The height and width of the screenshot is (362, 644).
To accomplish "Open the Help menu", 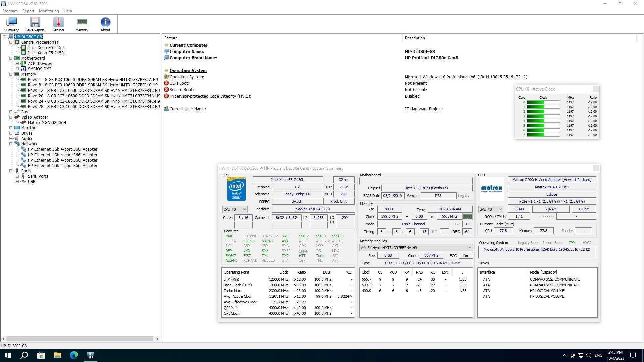I will pos(68,11).
